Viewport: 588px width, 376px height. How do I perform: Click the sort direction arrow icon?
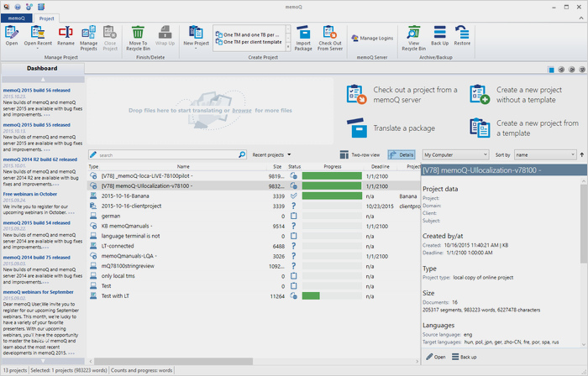[581, 154]
